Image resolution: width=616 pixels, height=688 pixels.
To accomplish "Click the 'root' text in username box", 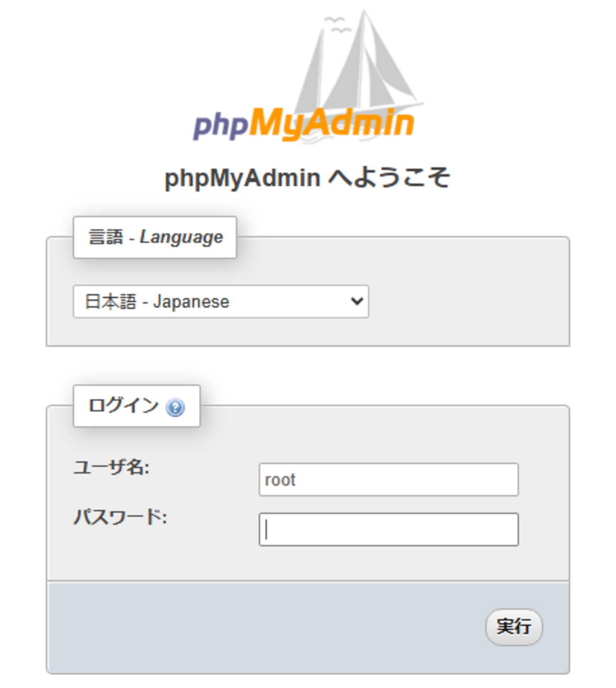I will pyautogui.click(x=280, y=480).
